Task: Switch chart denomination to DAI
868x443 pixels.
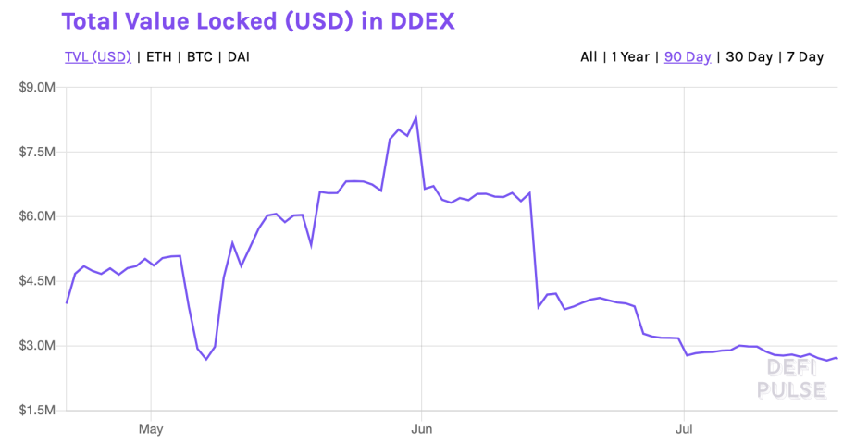Action: click(x=238, y=57)
